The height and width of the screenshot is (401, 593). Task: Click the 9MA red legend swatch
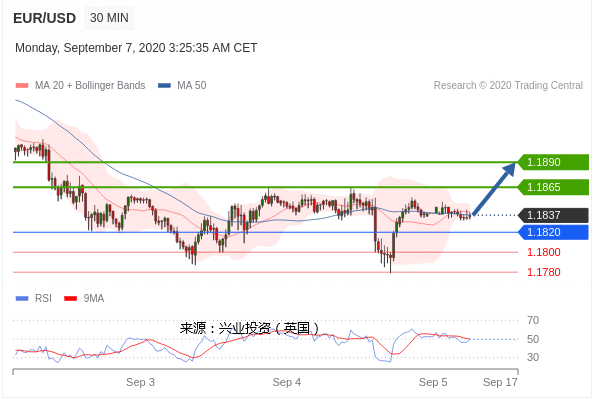pos(71,298)
